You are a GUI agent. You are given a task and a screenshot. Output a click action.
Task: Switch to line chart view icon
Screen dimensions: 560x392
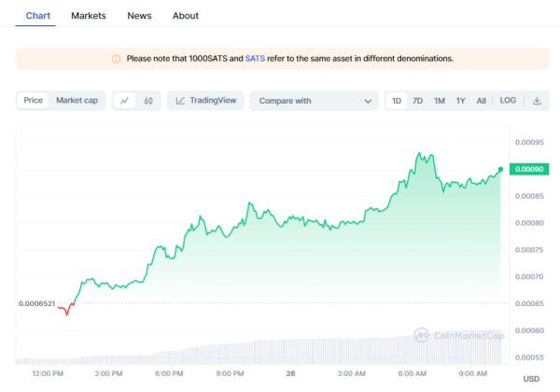tap(125, 101)
